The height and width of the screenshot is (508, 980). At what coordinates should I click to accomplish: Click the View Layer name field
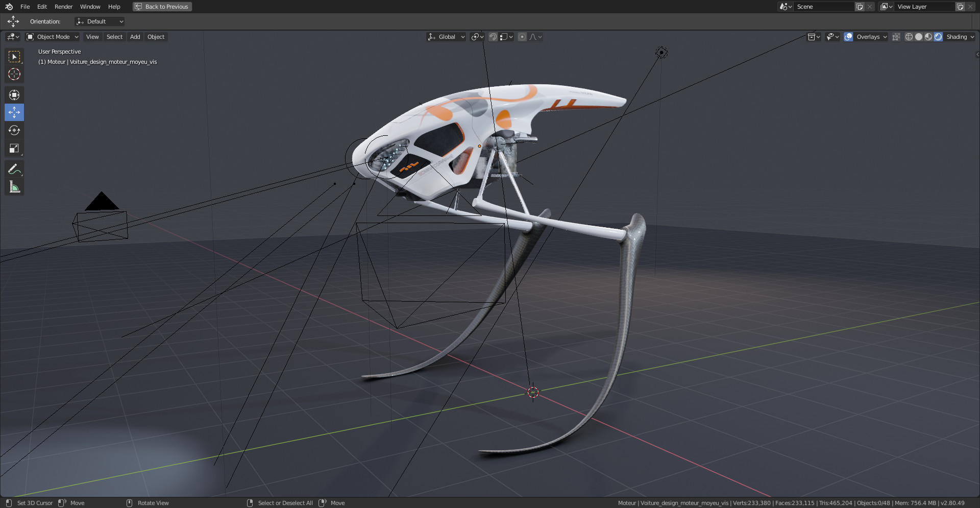(x=924, y=7)
